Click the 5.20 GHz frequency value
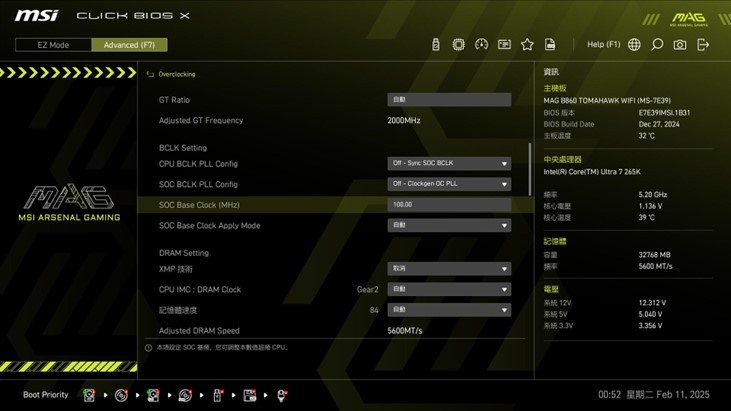The image size is (731, 411). (x=653, y=195)
